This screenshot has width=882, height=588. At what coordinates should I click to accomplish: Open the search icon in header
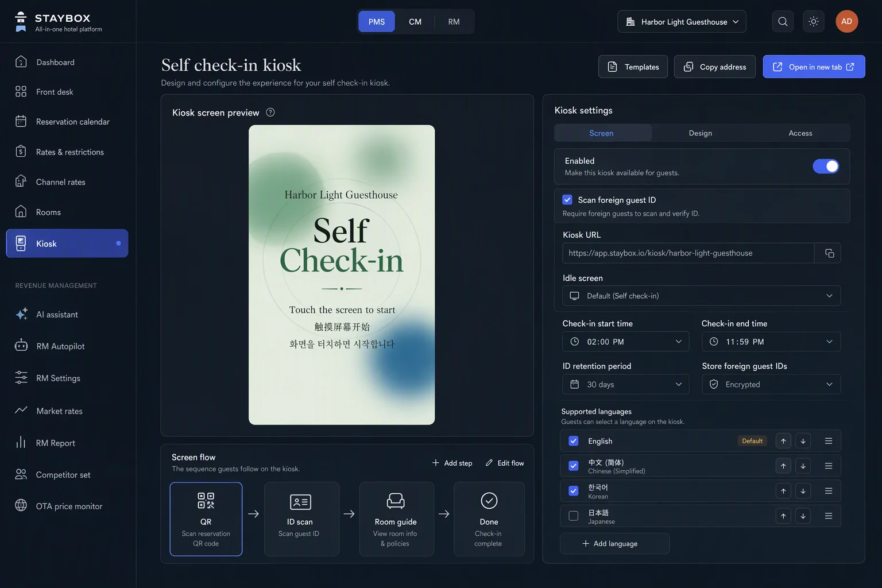pos(783,21)
